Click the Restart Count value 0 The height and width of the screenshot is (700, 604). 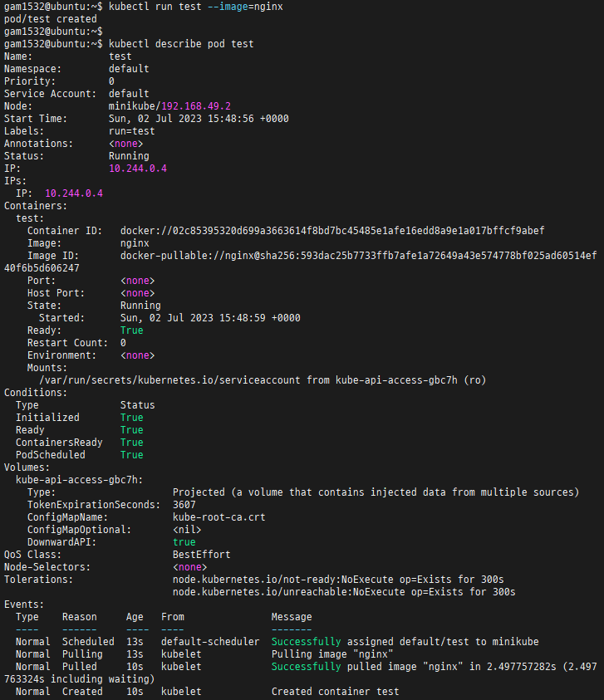(123, 343)
